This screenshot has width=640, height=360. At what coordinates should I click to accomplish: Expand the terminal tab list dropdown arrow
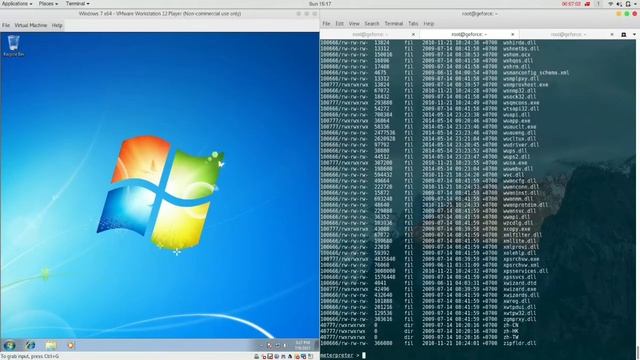[634, 35]
